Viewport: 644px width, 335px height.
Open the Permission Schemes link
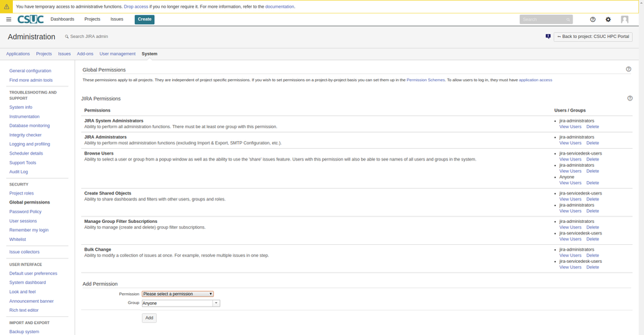[425, 80]
